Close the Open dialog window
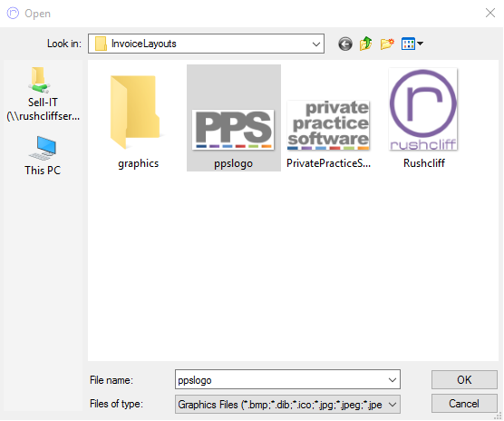The height and width of the screenshot is (421, 504). (x=490, y=13)
